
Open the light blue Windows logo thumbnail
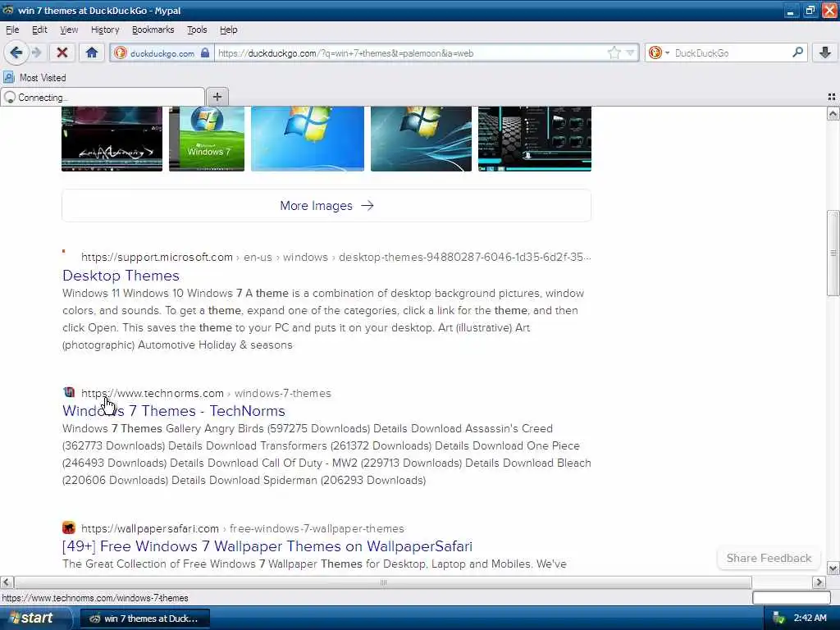click(x=308, y=139)
